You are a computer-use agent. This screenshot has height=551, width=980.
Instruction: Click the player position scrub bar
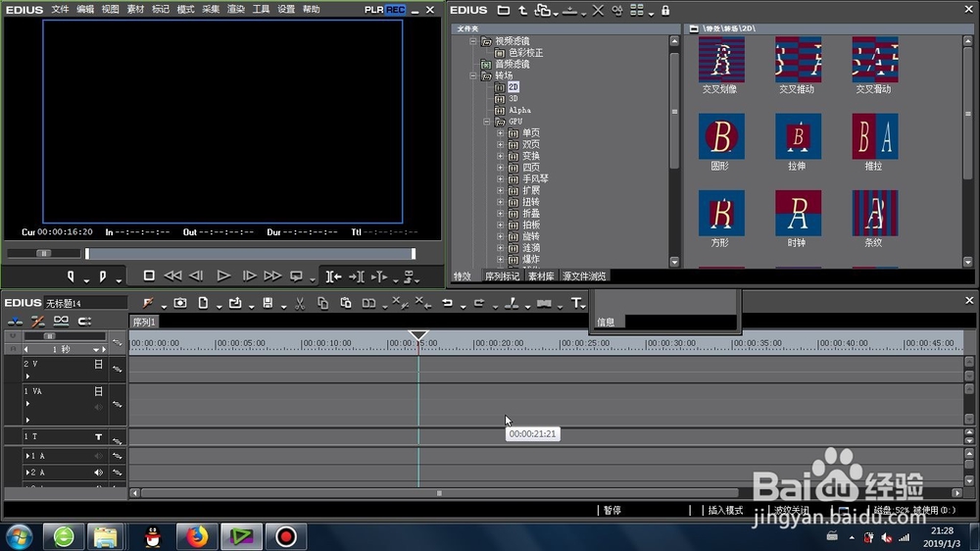click(250, 253)
